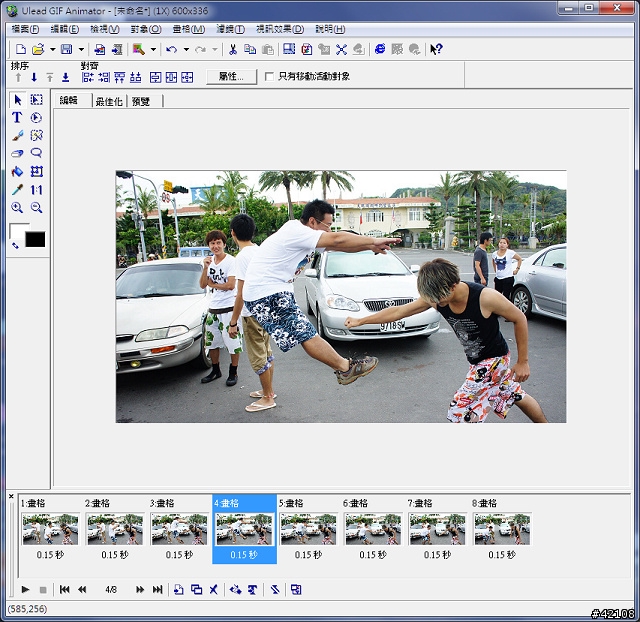Click the Copy icon in toolbar
The height and width of the screenshot is (622, 640).
click(x=250, y=49)
